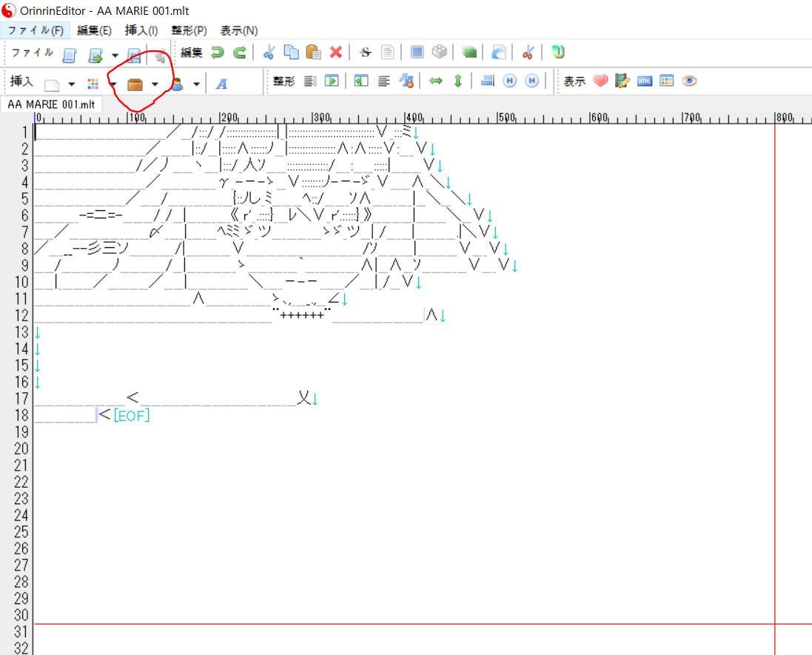Click the clipboard paste icon
The image size is (812, 655).
pyautogui.click(x=313, y=53)
